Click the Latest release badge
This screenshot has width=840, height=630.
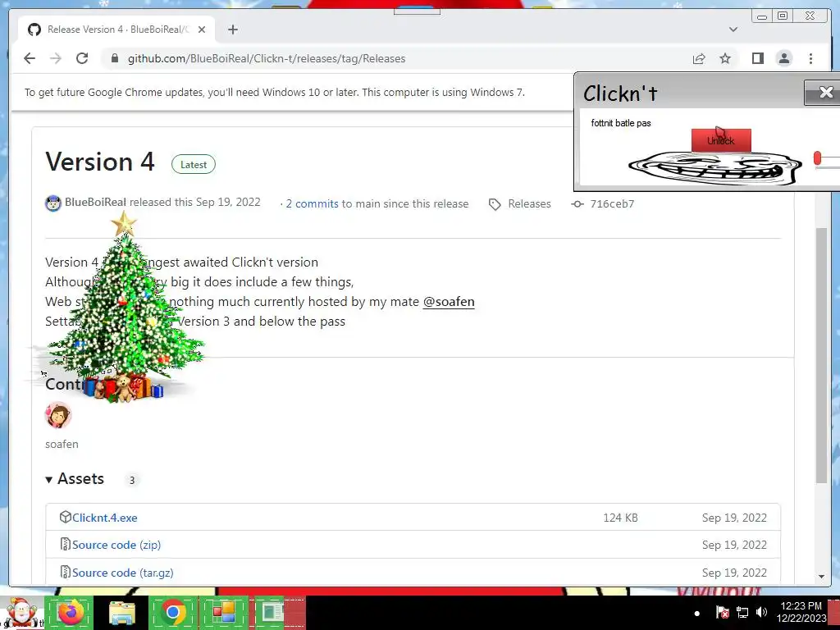click(194, 164)
